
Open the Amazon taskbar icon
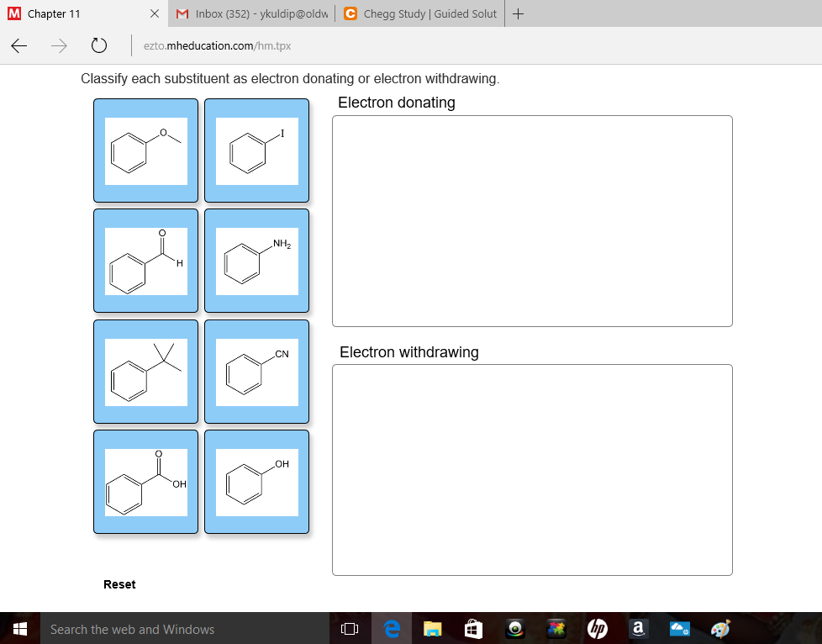pos(638,628)
